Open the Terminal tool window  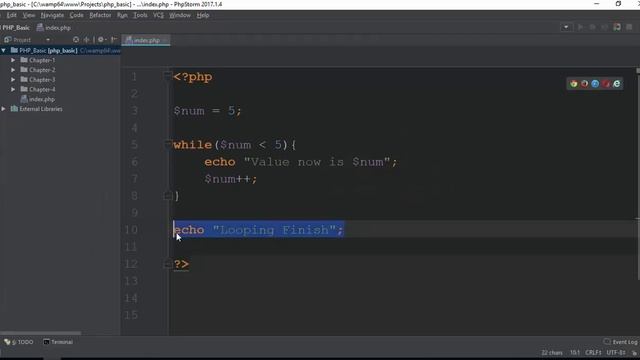(x=58, y=342)
